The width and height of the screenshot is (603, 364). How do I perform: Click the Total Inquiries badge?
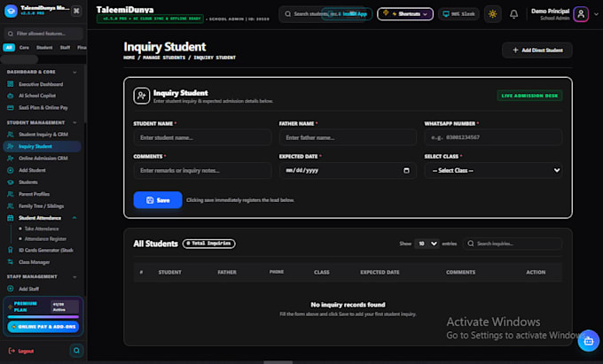tap(208, 244)
